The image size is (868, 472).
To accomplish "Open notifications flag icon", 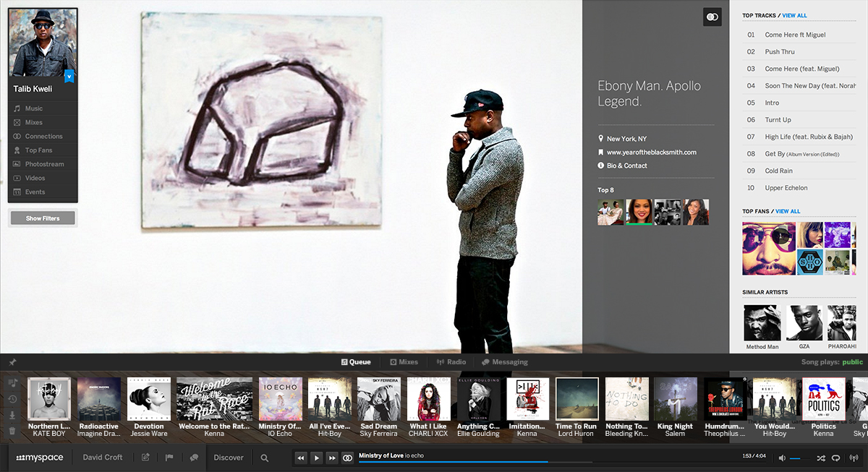I will tap(169, 458).
